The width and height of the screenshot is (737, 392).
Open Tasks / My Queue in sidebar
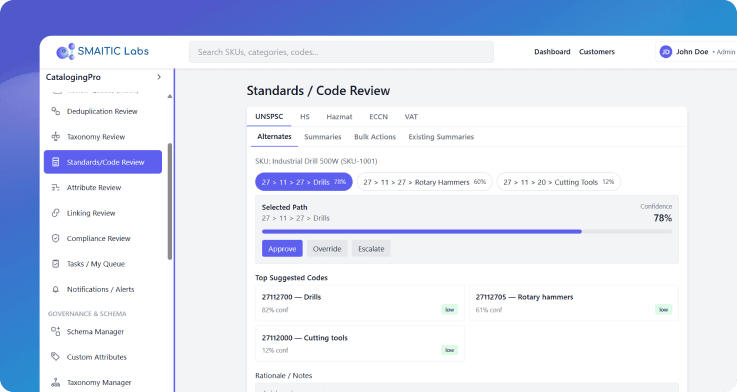(x=102, y=264)
